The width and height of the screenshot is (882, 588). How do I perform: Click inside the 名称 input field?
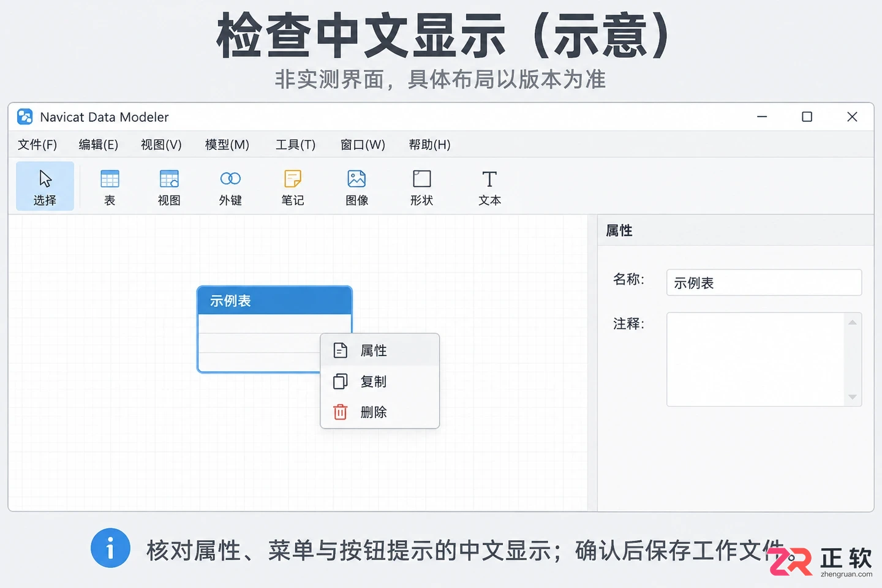point(764,282)
